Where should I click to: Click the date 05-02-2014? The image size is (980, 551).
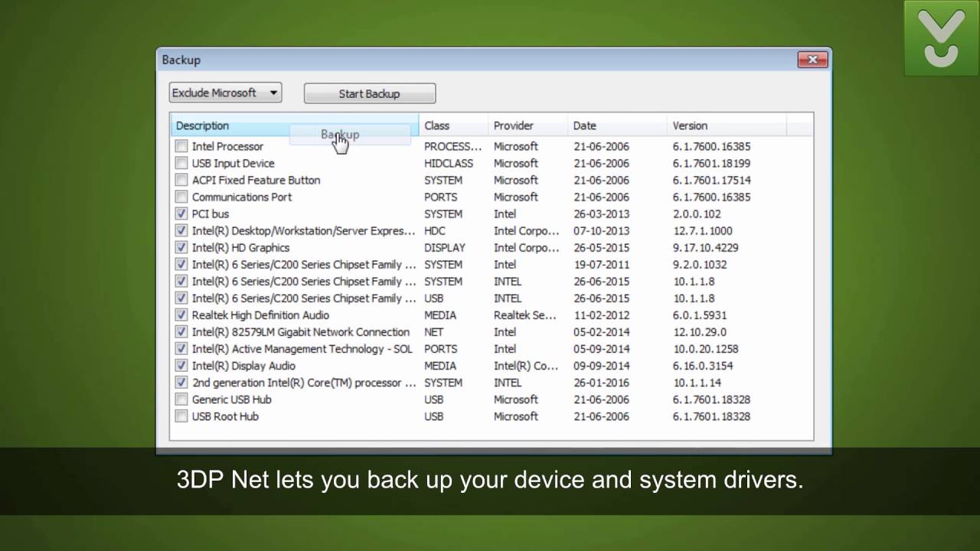point(601,331)
